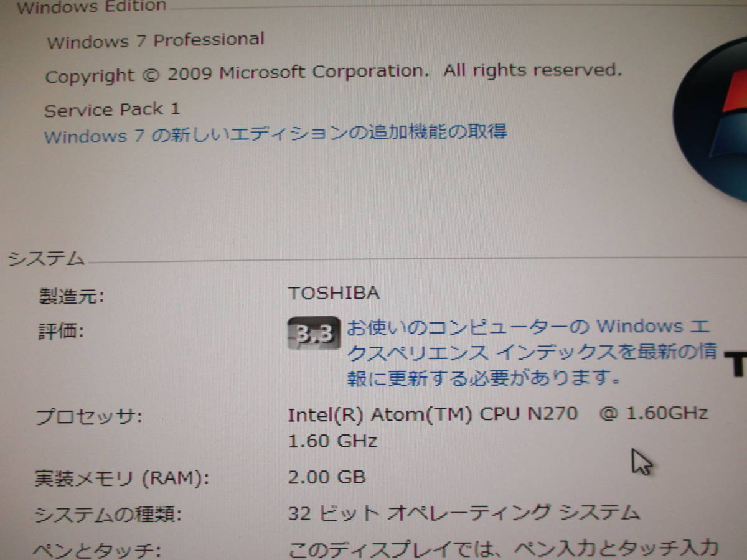747x560 pixels.
Task: Click the 製造元 label
Action: pyautogui.click(x=71, y=296)
